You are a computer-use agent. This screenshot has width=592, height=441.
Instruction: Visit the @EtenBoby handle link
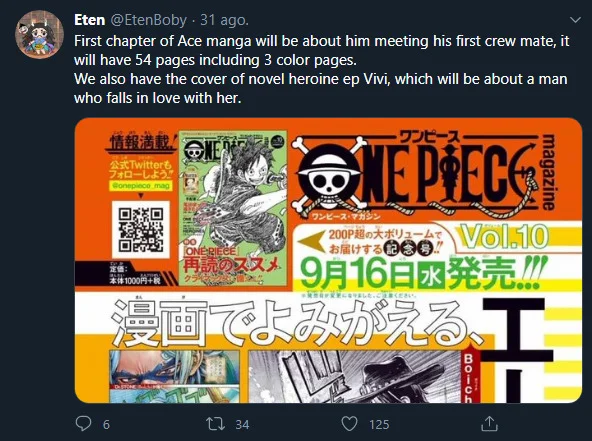(x=148, y=20)
